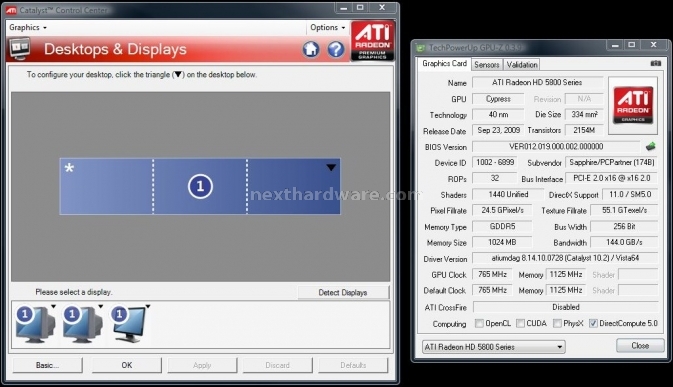Image resolution: width=673 pixels, height=387 pixels.
Task: Click the Transistors field 2154M
Action: coord(584,130)
